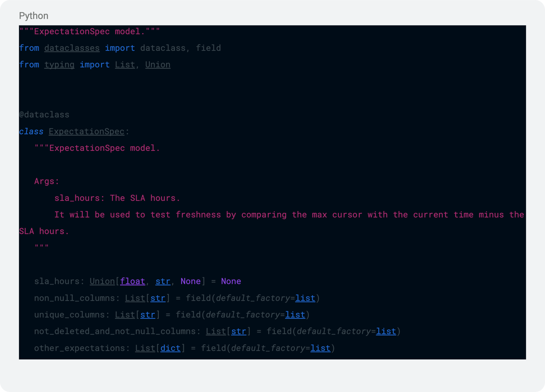The height and width of the screenshot is (392, 545).
Task: Click the Union link in import line
Action: (158, 65)
